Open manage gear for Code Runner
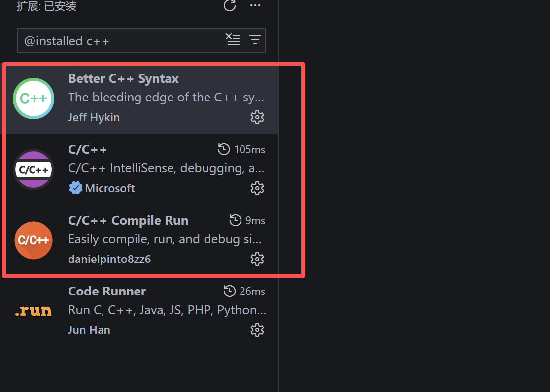 [x=257, y=330]
